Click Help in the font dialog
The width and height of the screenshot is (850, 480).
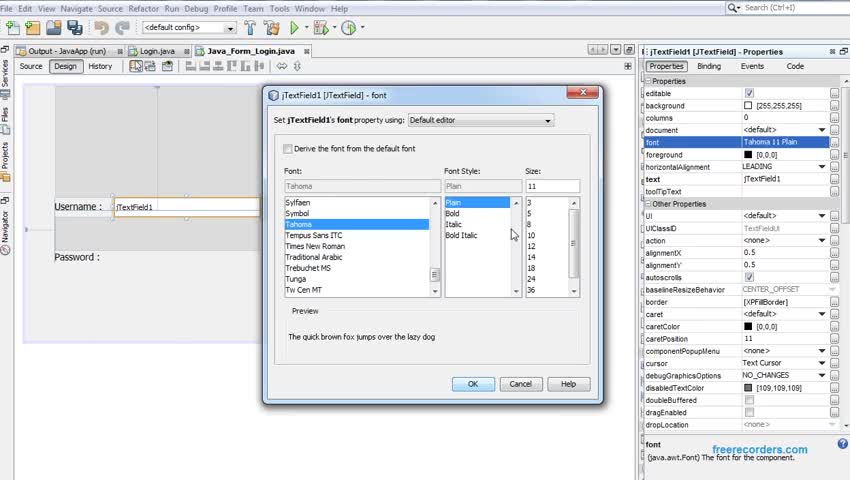click(x=568, y=384)
